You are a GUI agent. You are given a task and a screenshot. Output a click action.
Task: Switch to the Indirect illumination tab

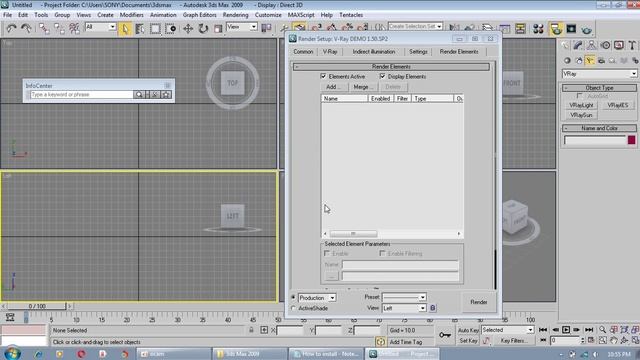pos(373,52)
